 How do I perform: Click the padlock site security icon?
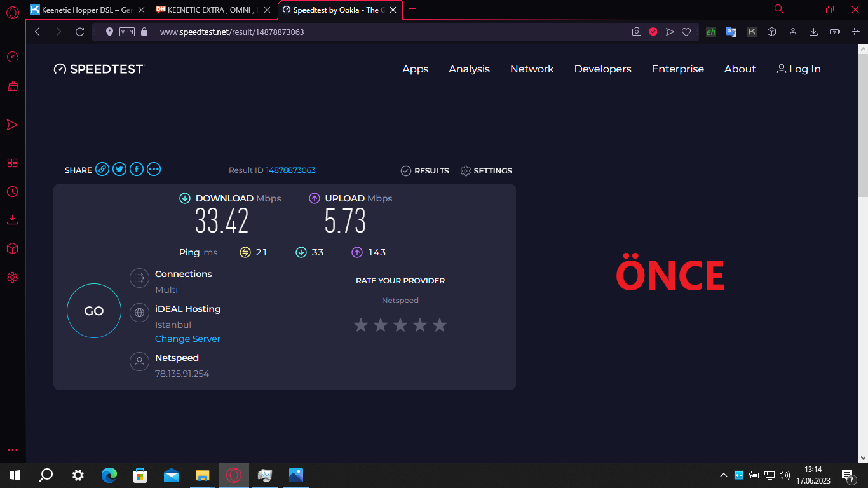coord(144,32)
